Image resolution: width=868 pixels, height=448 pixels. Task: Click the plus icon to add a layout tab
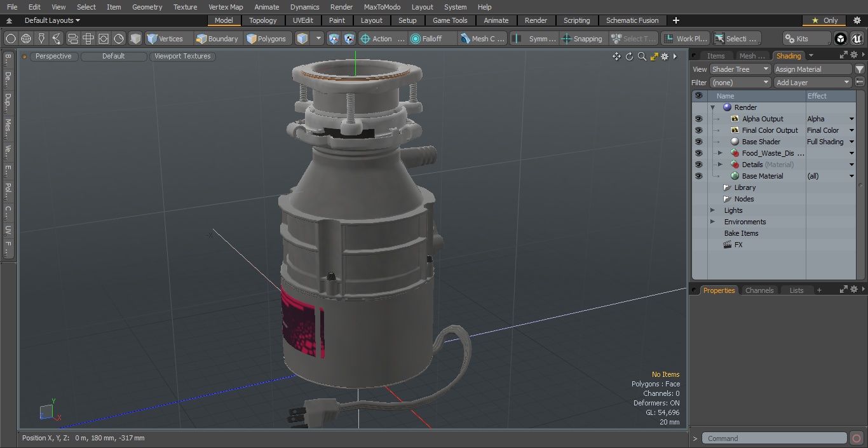[x=675, y=20]
